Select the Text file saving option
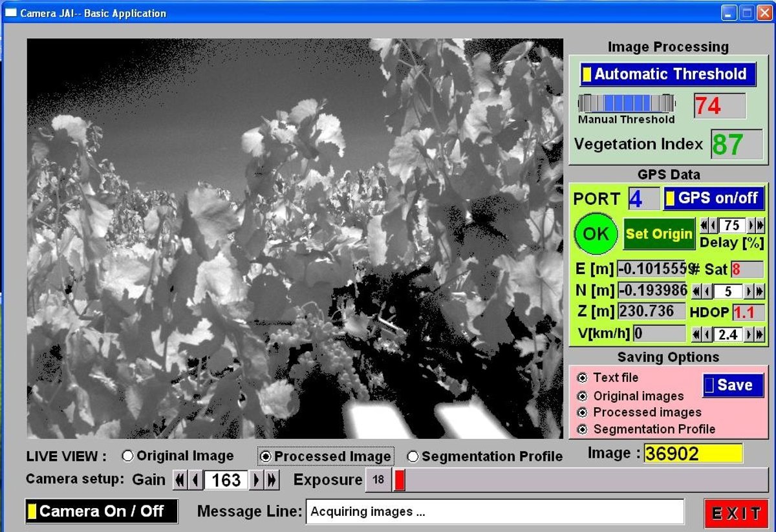This screenshot has height=532, width=776. [x=582, y=378]
